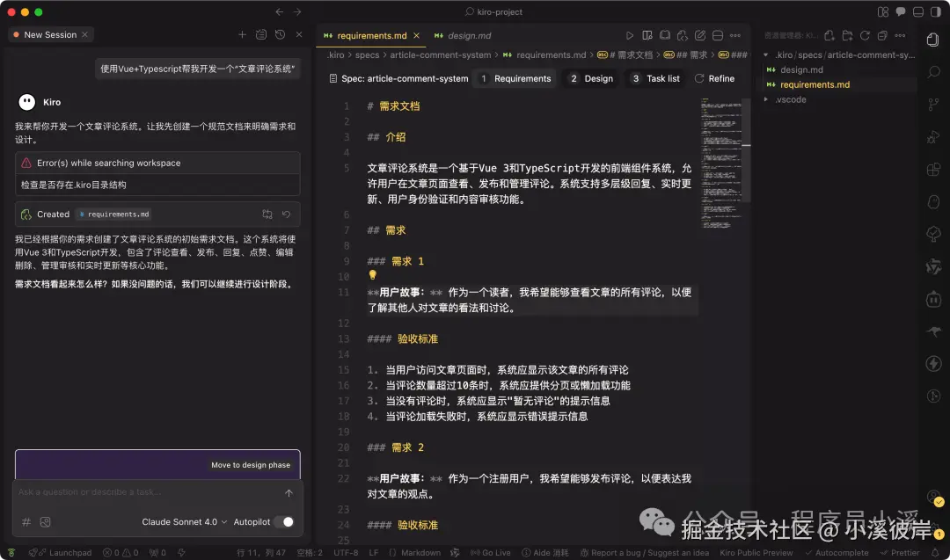Viewport: 950px width, 560px height.
Task: Select the '2 Design' spec stage tab
Action: 589,78
